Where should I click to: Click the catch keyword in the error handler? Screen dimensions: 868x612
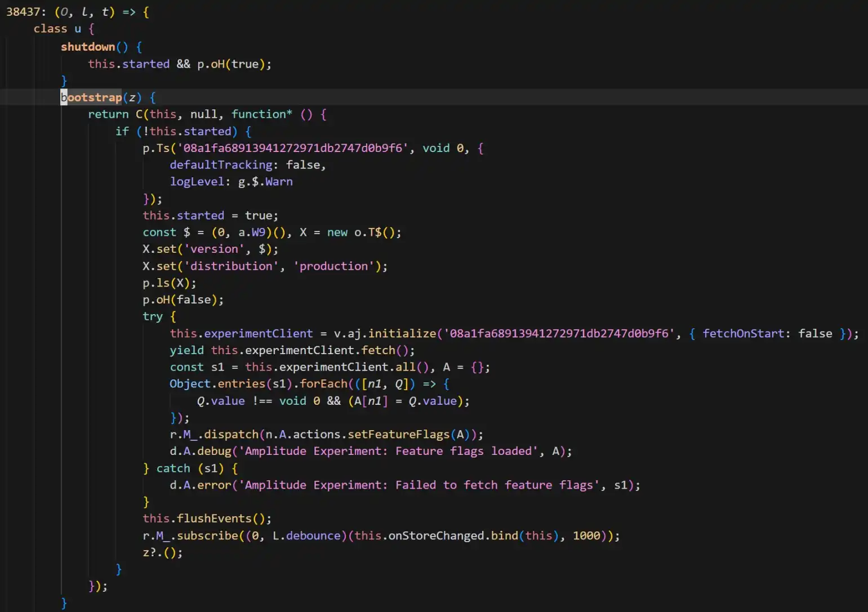click(x=173, y=468)
